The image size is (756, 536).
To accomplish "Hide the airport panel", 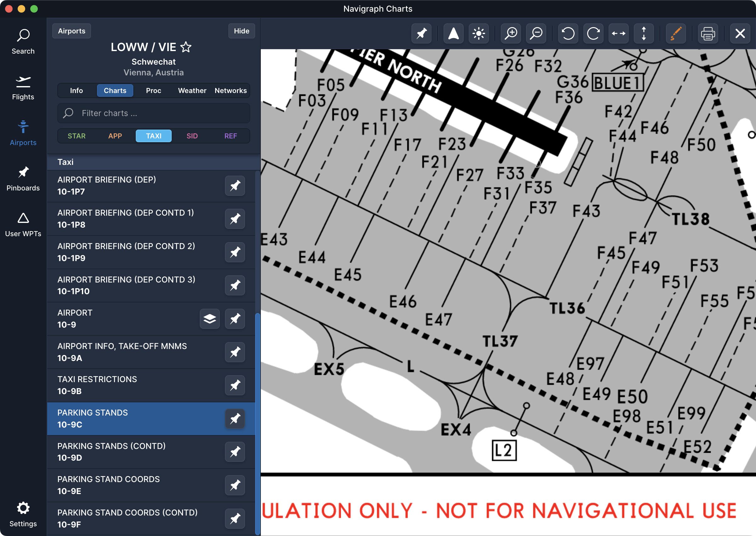I will [x=242, y=31].
